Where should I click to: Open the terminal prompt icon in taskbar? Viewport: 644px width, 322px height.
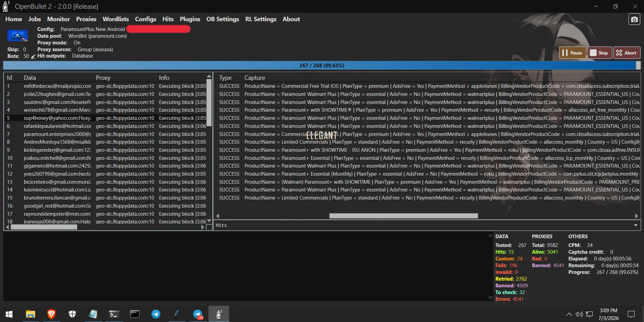(x=114, y=314)
